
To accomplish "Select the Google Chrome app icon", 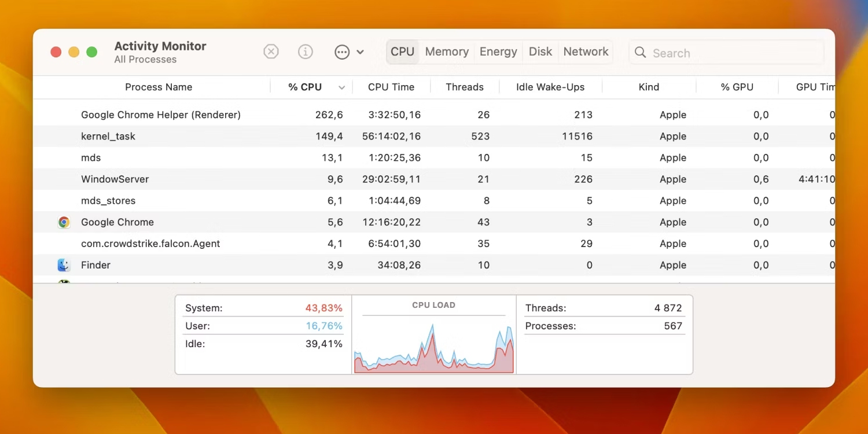I will tap(64, 222).
